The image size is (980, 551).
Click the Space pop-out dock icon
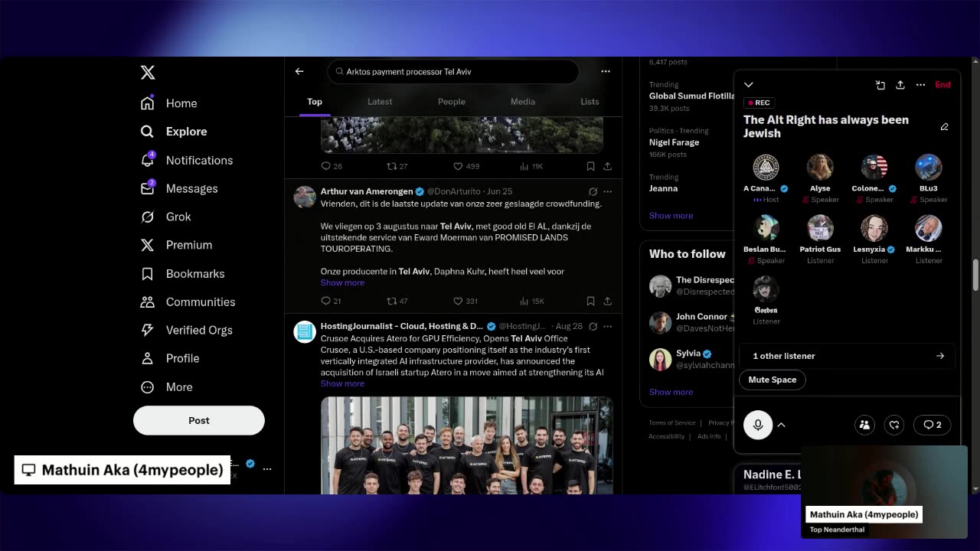pos(880,85)
